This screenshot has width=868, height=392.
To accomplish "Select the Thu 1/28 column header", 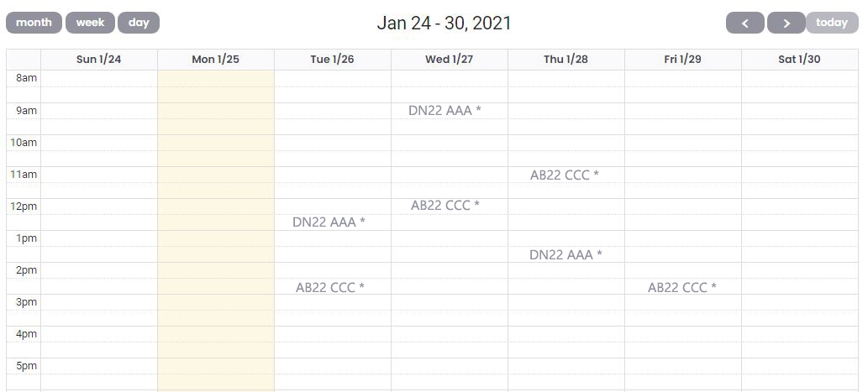I will pyautogui.click(x=566, y=60).
